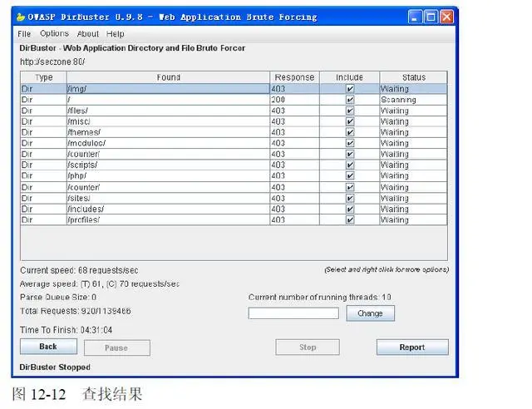The height and width of the screenshot is (409, 532).
Task: Uncheck Include for the /profiles/ row
Action: click(x=350, y=220)
